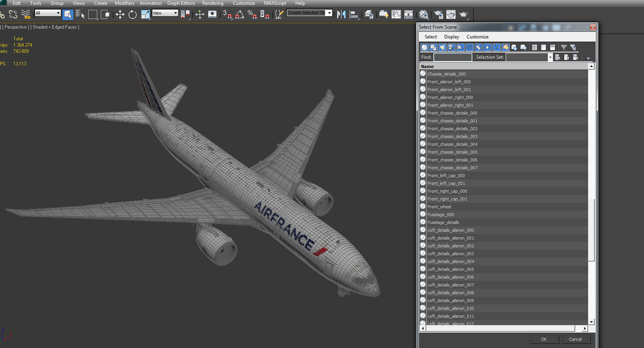The width and height of the screenshot is (644, 348).
Task: Open the Modifiers menu
Action: (x=124, y=3)
